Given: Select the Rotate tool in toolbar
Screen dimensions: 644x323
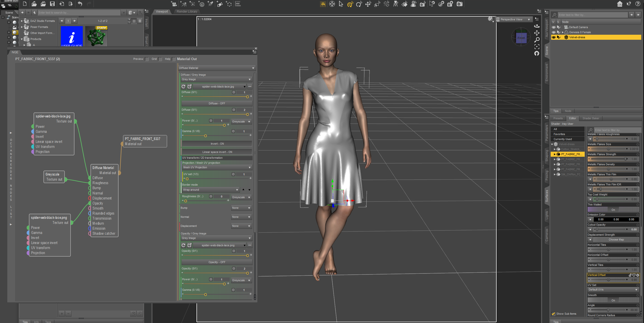Looking at the screenshot, I should [359, 4].
